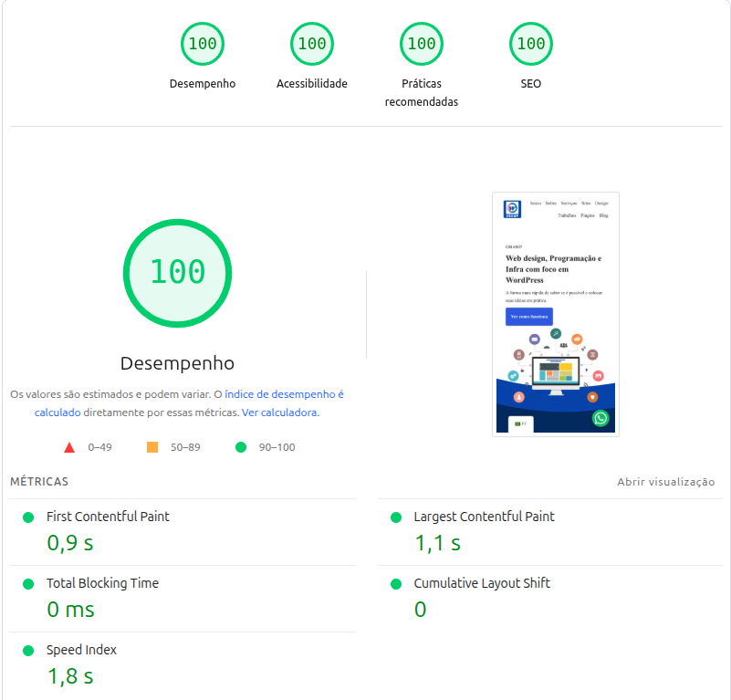This screenshot has width=731, height=700.
Task: Click the green circle 90–100 legend icon
Action: [x=241, y=447]
